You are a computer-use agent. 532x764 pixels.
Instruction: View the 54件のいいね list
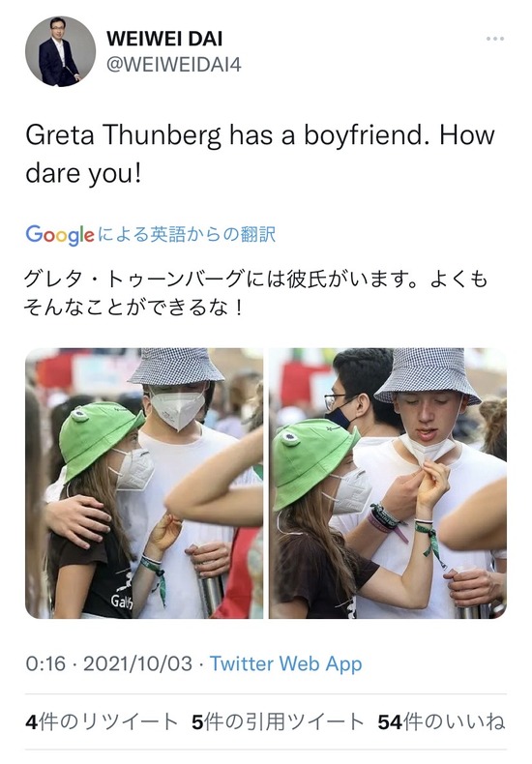pyautogui.click(x=441, y=722)
